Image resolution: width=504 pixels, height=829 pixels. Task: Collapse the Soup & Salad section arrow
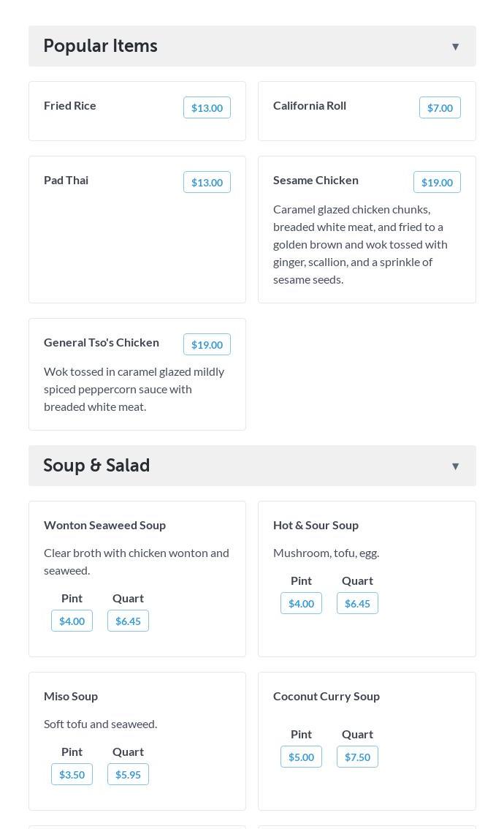(455, 466)
